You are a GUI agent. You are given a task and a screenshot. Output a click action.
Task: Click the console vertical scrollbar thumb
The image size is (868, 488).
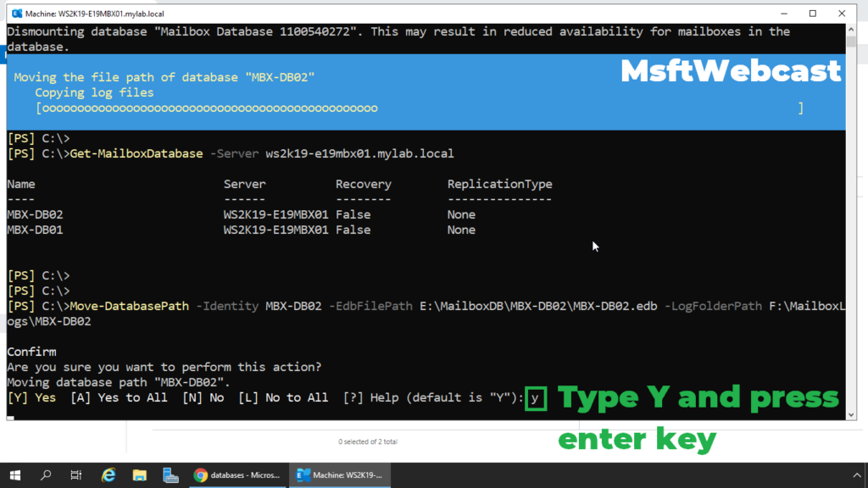pos(851,41)
